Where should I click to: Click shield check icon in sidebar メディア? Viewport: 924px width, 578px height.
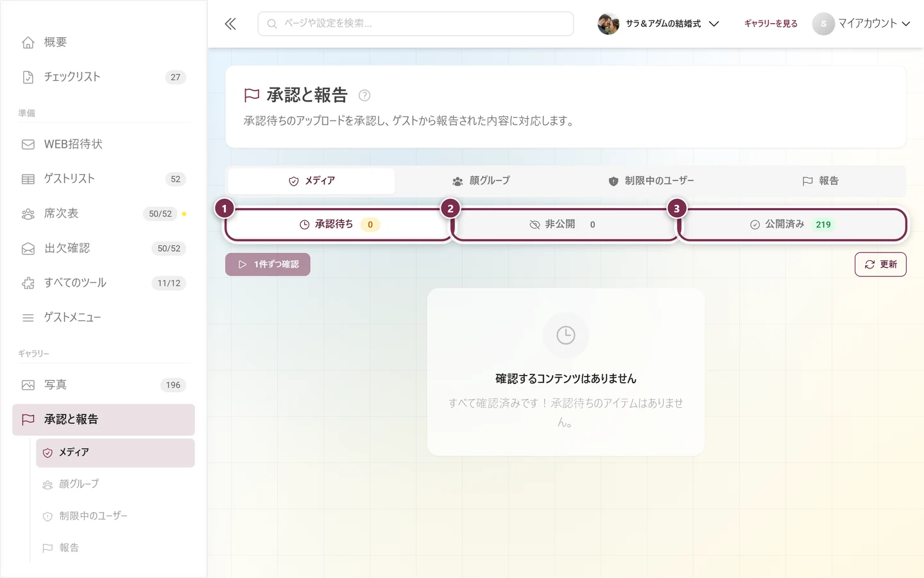pos(47,453)
